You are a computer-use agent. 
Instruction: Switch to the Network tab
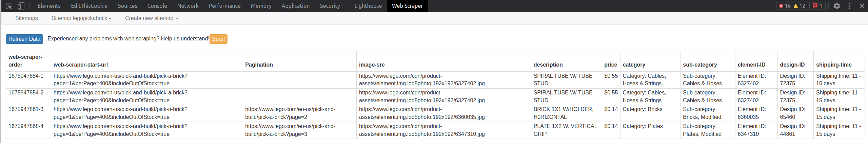tap(188, 6)
